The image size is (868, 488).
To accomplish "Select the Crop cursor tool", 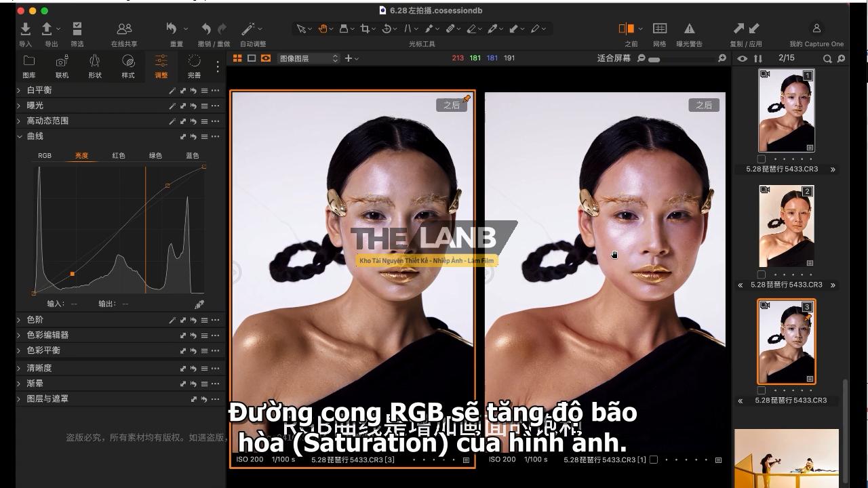I will click(365, 28).
